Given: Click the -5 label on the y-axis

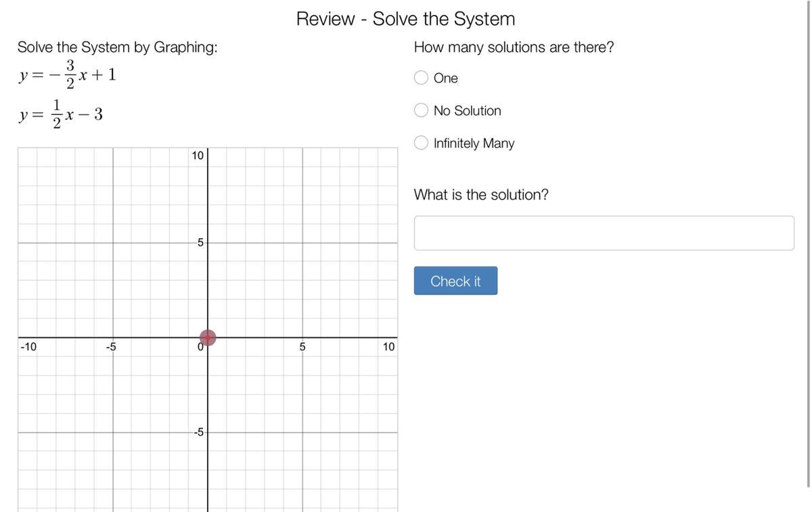Looking at the screenshot, I should 198,432.
